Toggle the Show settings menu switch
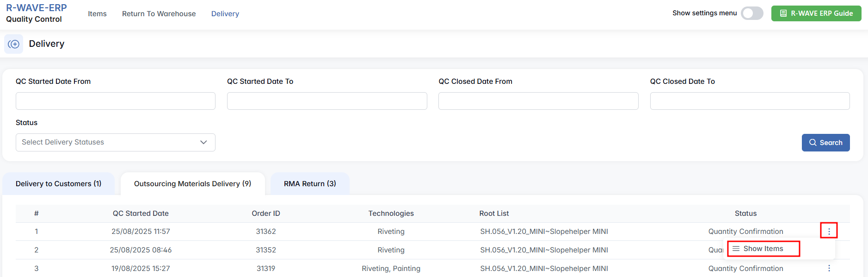This screenshot has width=868, height=277. point(752,13)
